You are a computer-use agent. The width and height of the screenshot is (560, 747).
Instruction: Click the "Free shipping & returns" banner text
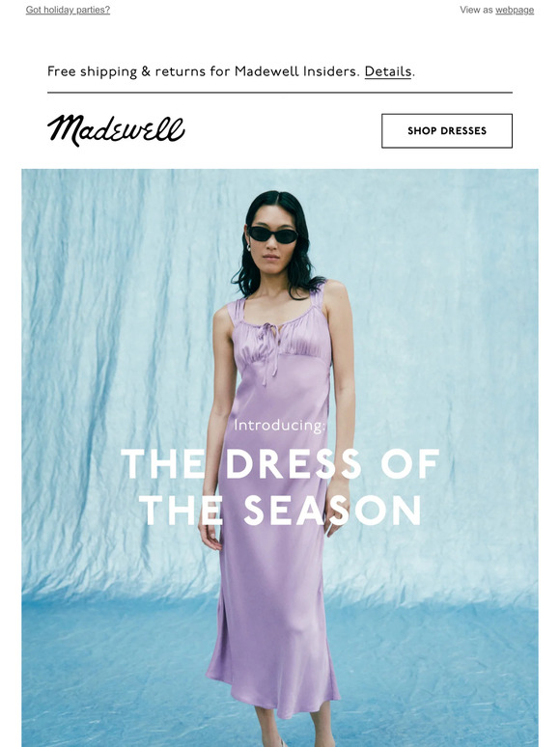tap(203, 71)
